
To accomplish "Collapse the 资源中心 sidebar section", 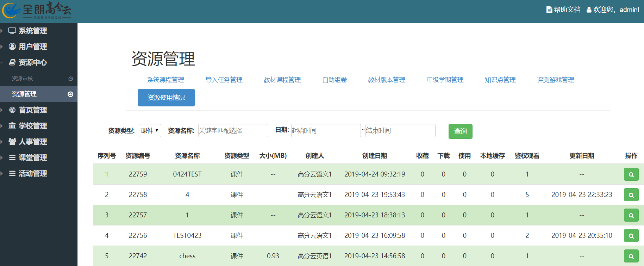I will tap(32, 63).
